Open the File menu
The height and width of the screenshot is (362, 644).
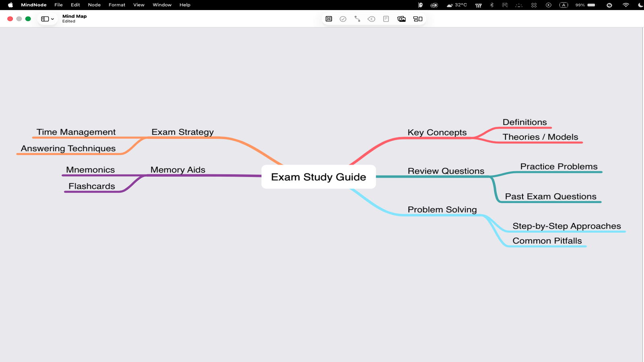58,5
